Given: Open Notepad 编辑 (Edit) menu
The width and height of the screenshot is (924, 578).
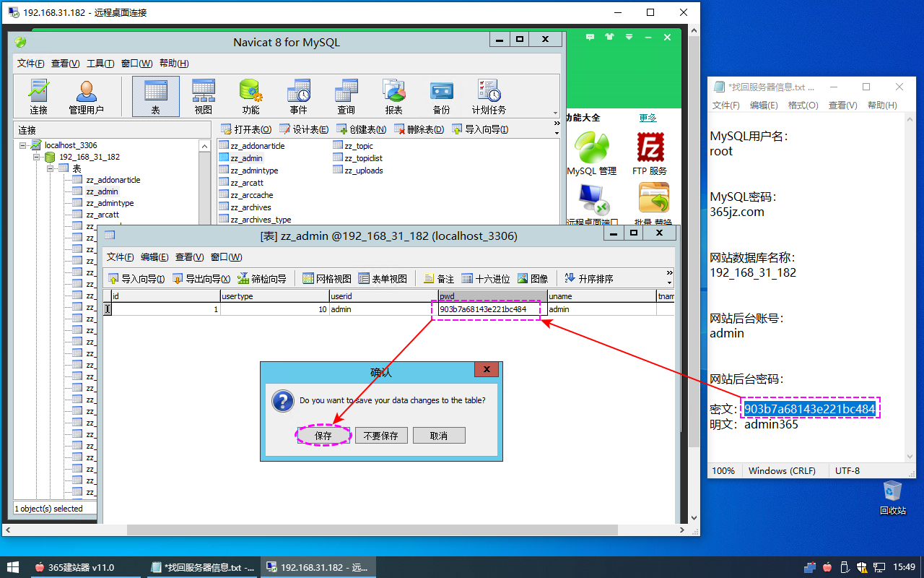Looking at the screenshot, I should click(764, 105).
